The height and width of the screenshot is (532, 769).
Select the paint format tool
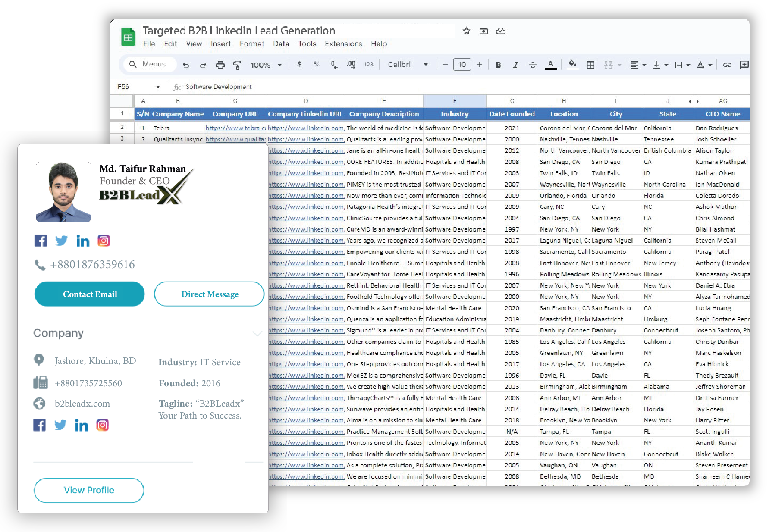coord(237,65)
